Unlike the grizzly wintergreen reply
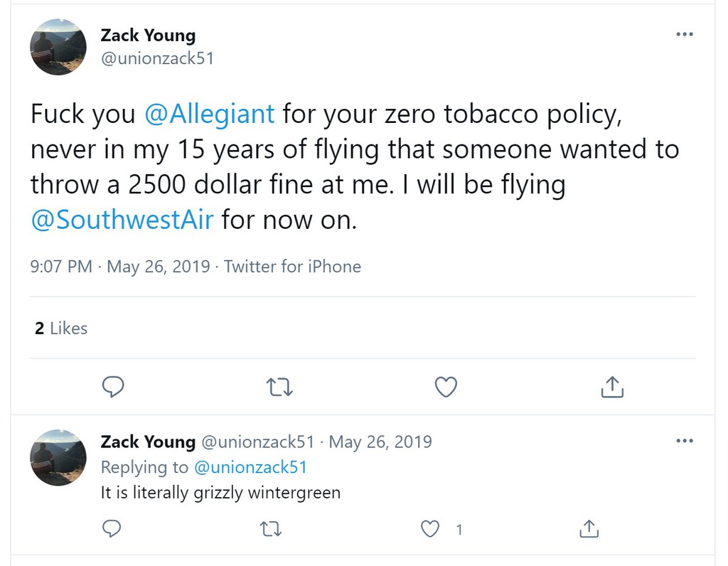 tap(430, 529)
